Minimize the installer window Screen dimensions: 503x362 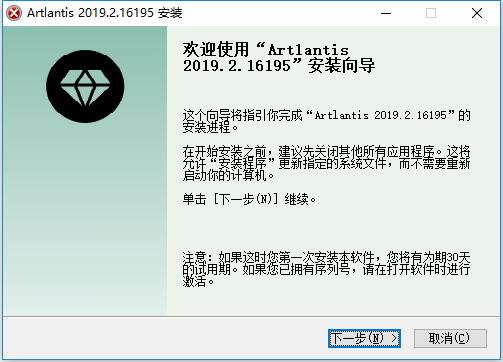coord(386,13)
